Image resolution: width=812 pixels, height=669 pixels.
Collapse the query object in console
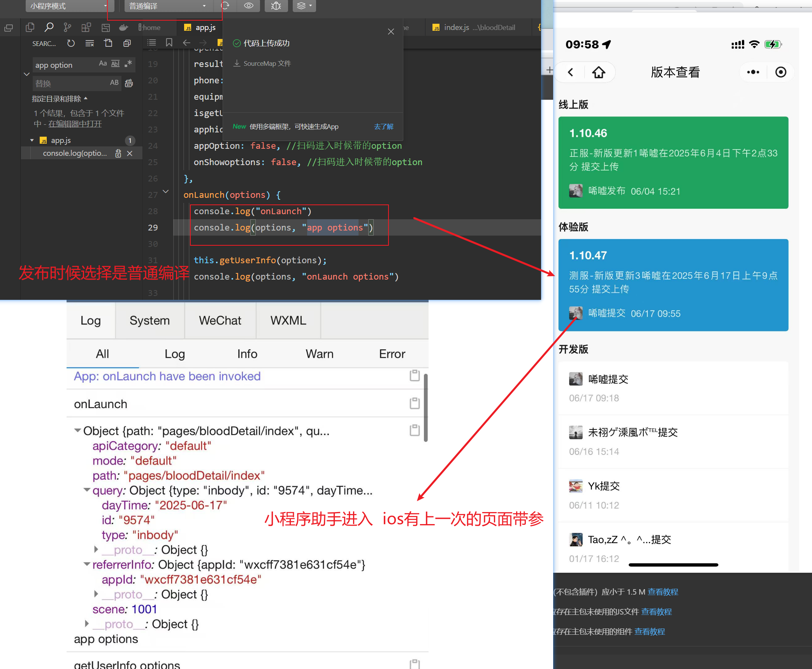87,490
